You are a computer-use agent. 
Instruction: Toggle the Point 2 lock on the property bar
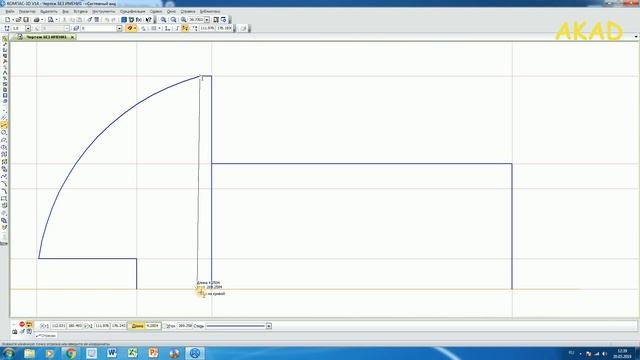tap(88, 326)
